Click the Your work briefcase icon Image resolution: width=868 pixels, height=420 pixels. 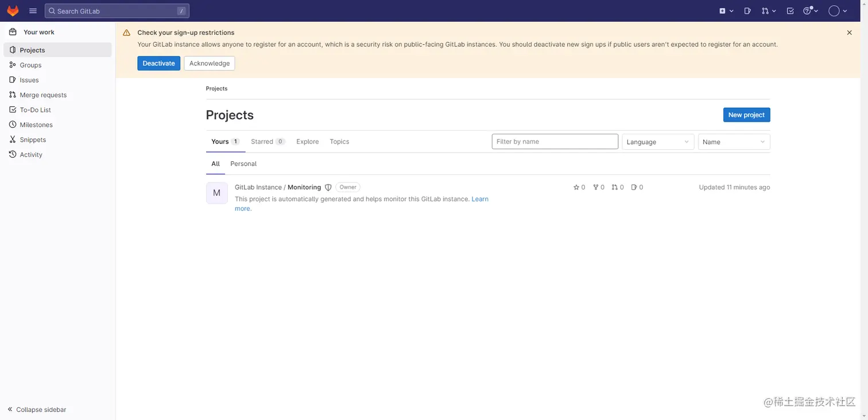(x=13, y=32)
